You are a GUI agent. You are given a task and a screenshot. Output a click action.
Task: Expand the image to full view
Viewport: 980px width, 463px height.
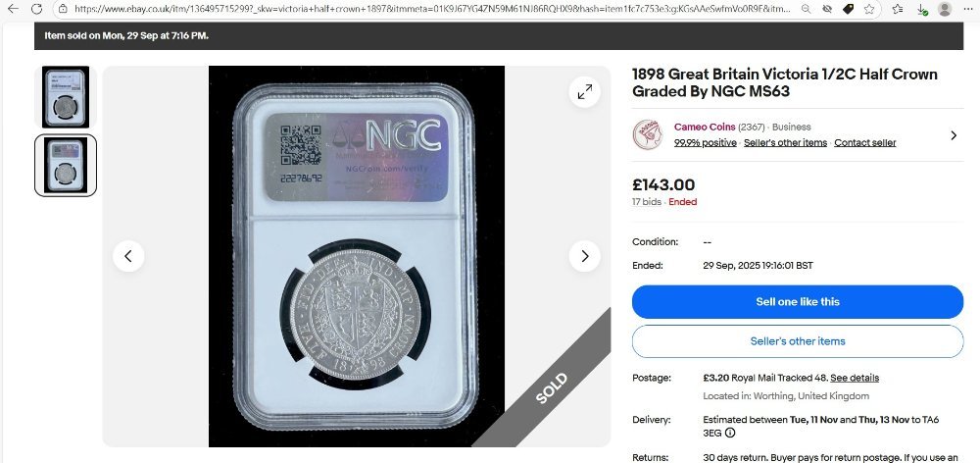[x=585, y=92]
